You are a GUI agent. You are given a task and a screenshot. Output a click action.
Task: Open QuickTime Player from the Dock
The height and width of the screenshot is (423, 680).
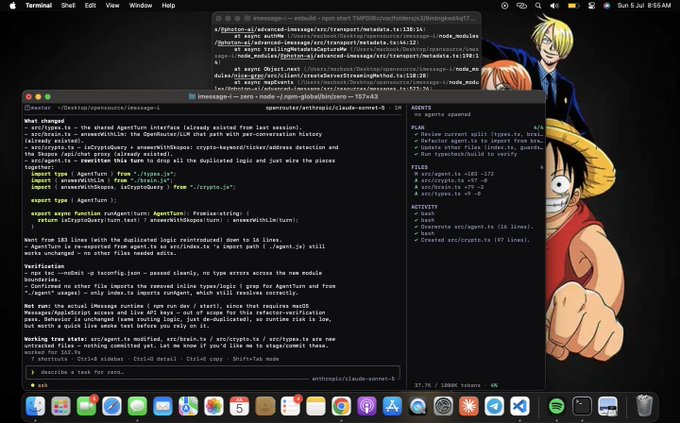coord(418,406)
